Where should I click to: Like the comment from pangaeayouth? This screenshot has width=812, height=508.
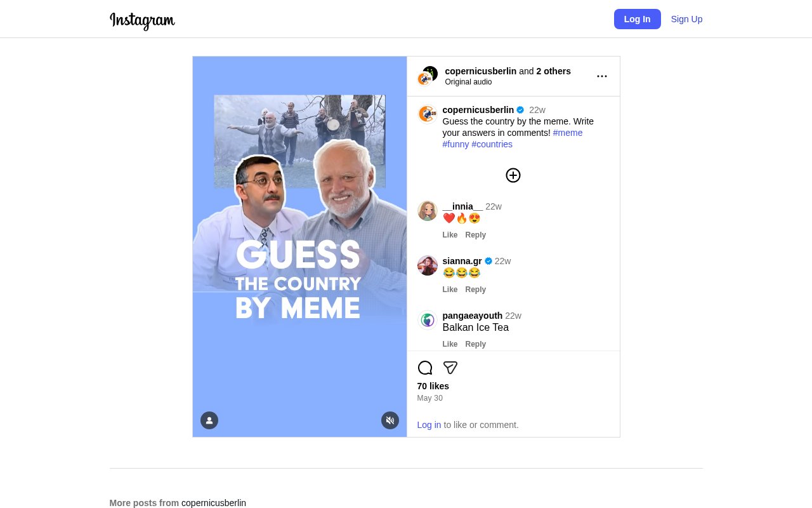[x=450, y=344]
